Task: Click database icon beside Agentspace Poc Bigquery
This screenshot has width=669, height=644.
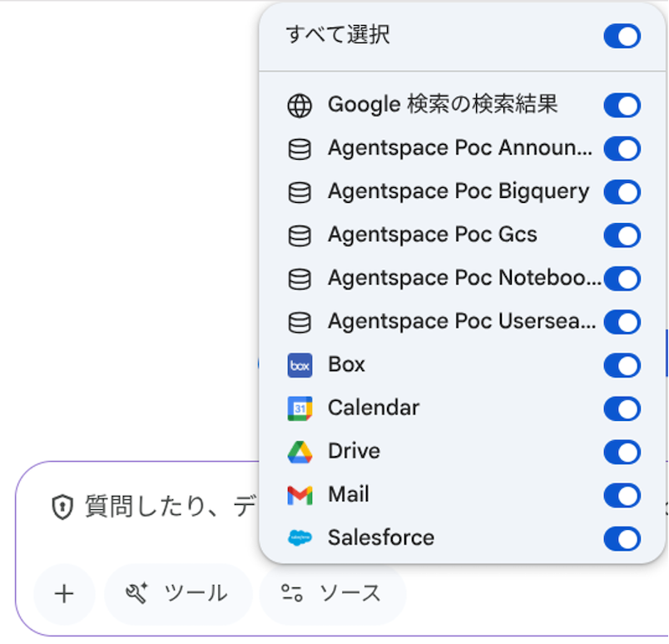Action: 300,192
